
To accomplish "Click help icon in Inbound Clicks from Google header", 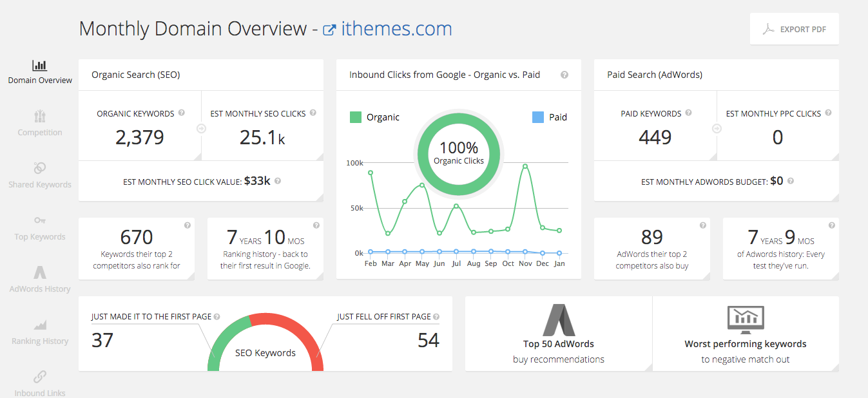I will [564, 75].
